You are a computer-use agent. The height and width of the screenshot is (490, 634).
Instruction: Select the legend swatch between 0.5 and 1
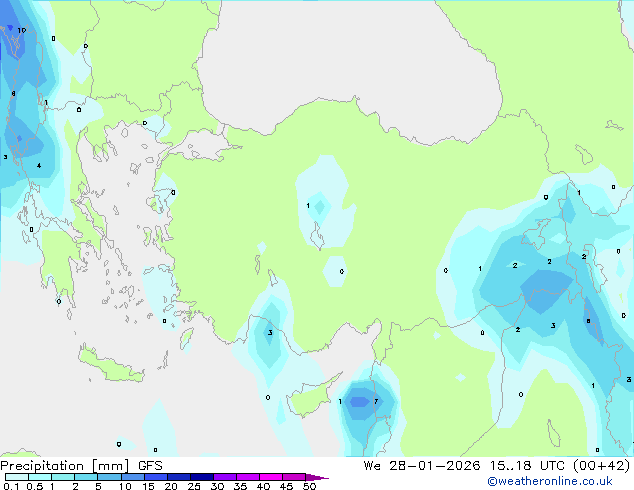(x=40, y=477)
